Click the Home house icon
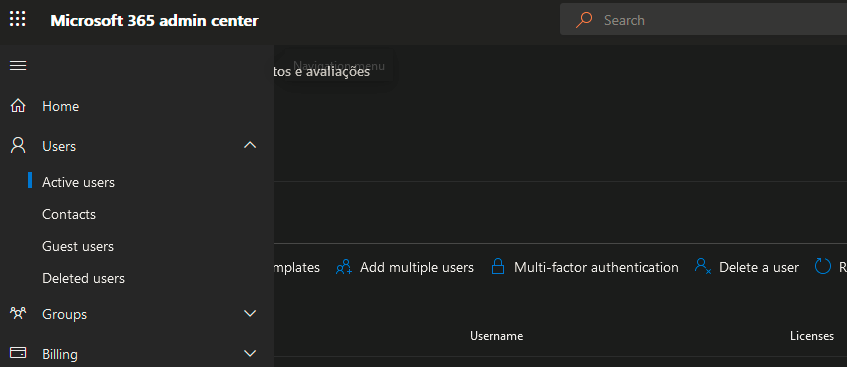The width and height of the screenshot is (847, 367). tap(18, 106)
